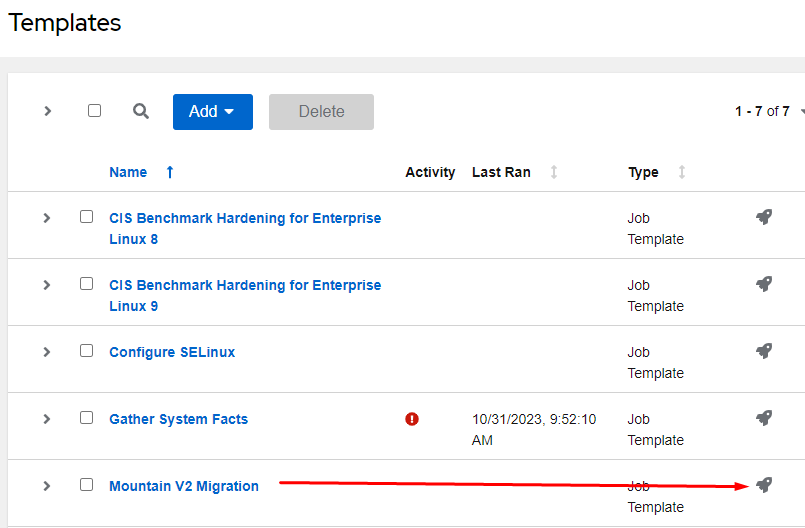Click red failed activity icon
Image resolution: width=805 pixels, height=528 pixels.
pyautogui.click(x=412, y=419)
